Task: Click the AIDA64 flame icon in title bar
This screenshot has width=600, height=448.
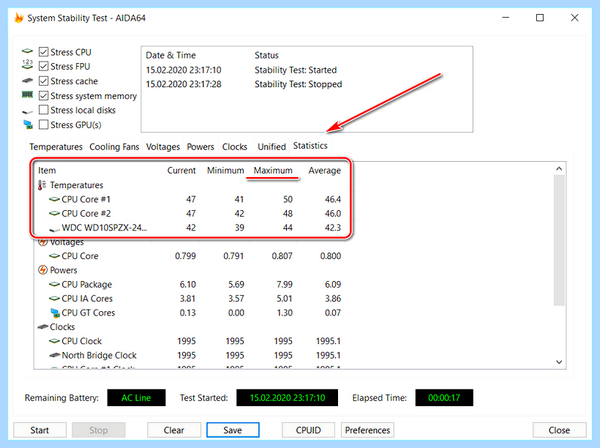Action: click(x=18, y=18)
